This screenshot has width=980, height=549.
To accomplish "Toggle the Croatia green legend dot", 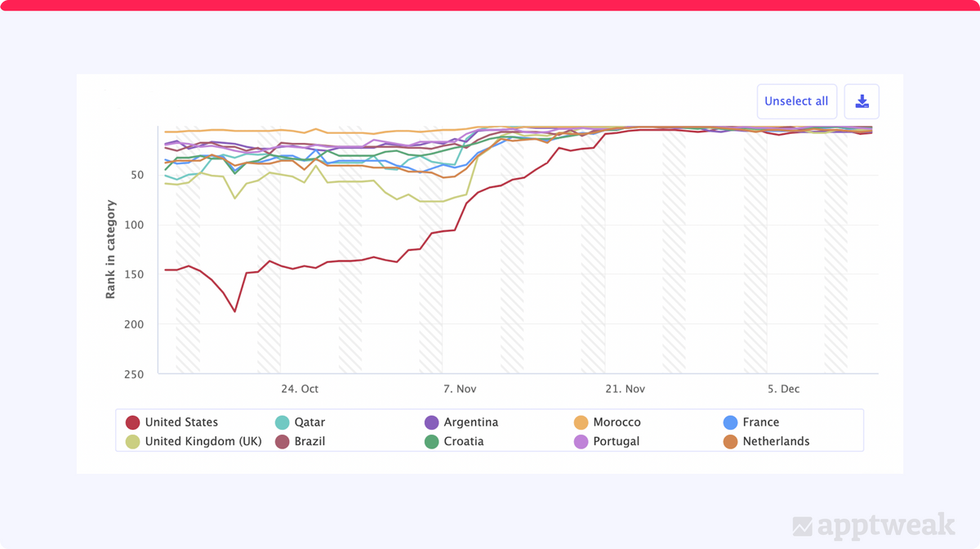I will pos(431,441).
